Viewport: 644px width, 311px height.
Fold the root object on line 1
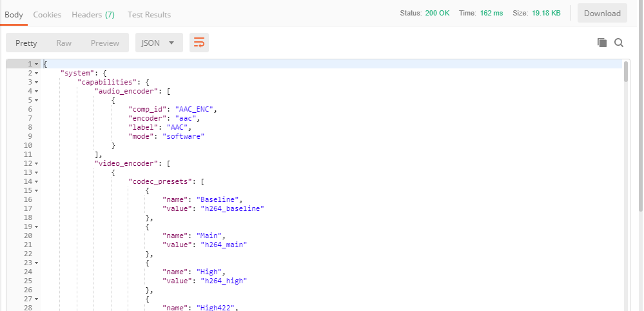(37, 65)
